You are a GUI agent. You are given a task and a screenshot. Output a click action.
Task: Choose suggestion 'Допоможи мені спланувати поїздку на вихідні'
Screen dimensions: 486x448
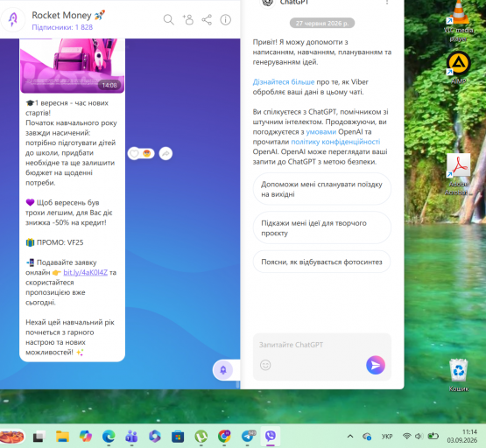[321, 189]
